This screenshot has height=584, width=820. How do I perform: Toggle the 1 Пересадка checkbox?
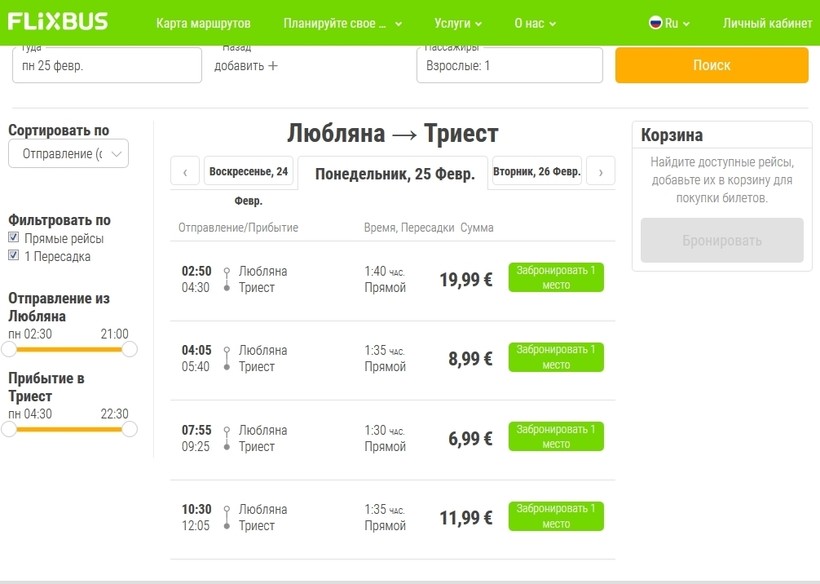coord(14,256)
